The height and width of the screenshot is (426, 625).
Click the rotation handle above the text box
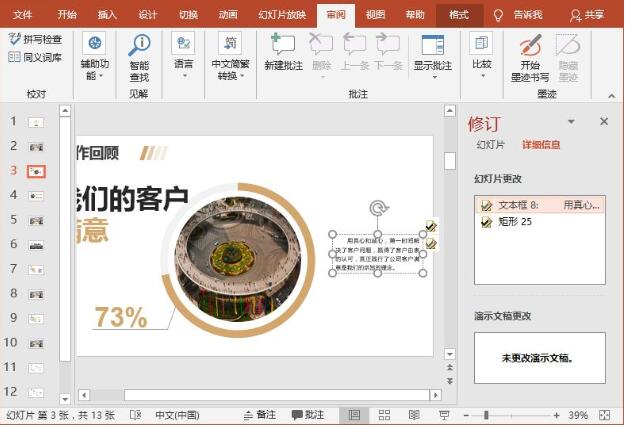pos(378,208)
